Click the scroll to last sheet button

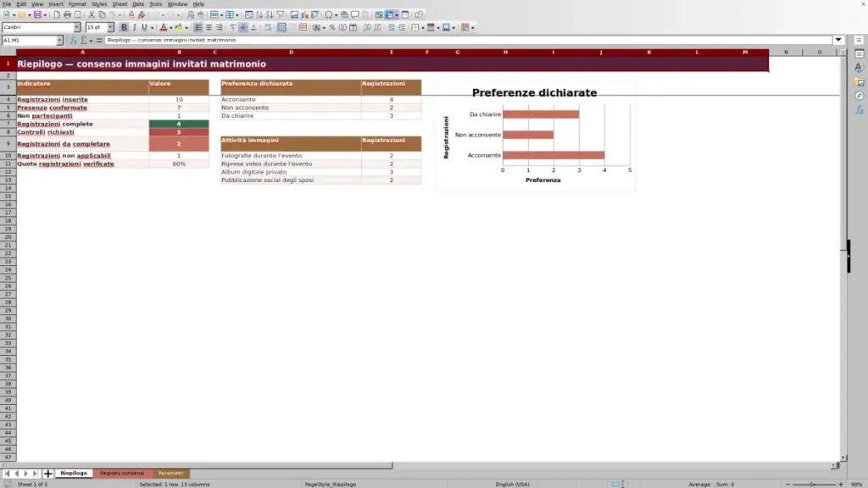(36, 474)
